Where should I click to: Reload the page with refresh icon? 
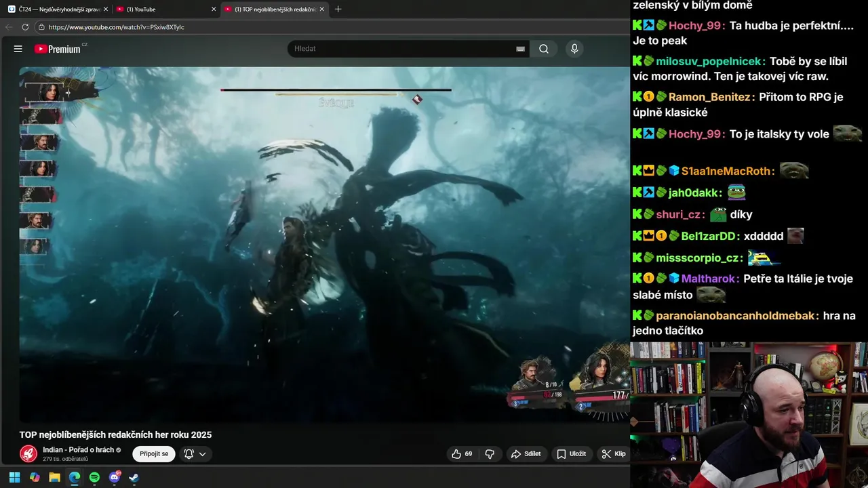click(x=25, y=27)
